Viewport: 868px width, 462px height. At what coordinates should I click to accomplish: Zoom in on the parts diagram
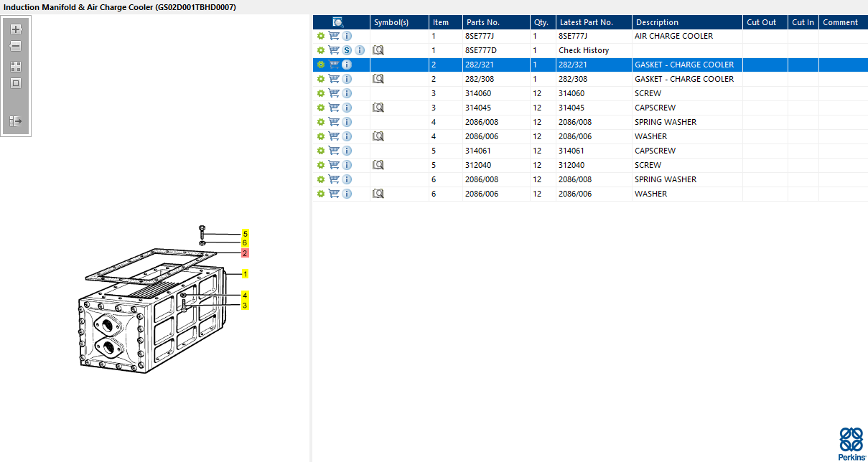pos(16,29)
